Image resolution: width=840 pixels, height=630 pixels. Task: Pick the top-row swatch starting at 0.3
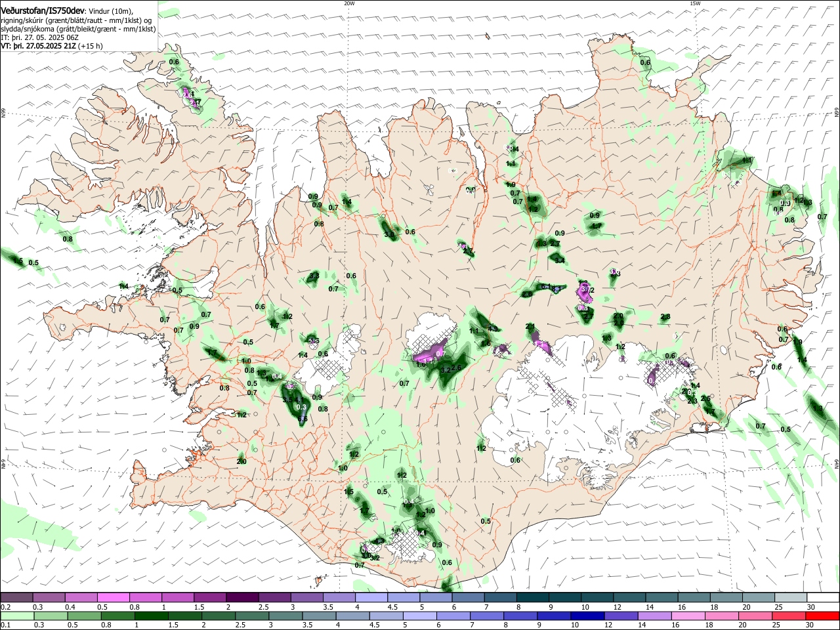click(x=49, y=597)
